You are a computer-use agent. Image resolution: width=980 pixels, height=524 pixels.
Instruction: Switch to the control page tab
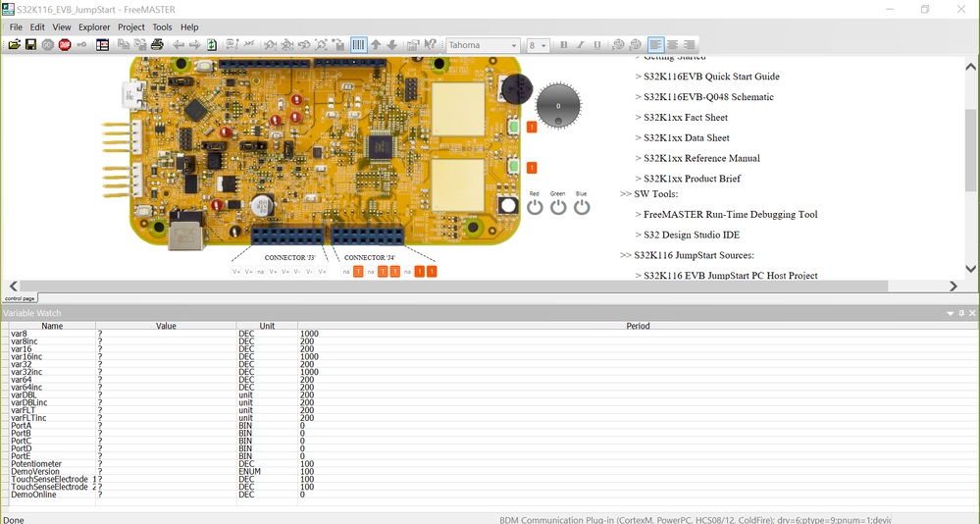20,298
